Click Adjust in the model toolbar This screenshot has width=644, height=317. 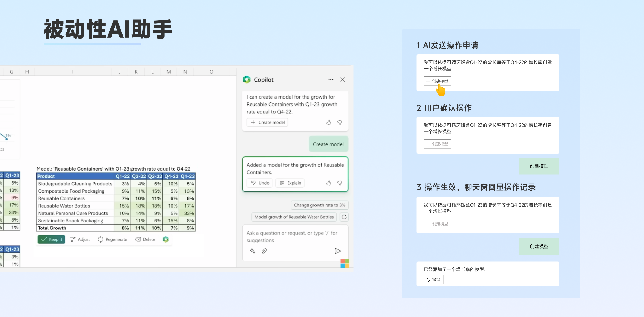pos(80,239)
